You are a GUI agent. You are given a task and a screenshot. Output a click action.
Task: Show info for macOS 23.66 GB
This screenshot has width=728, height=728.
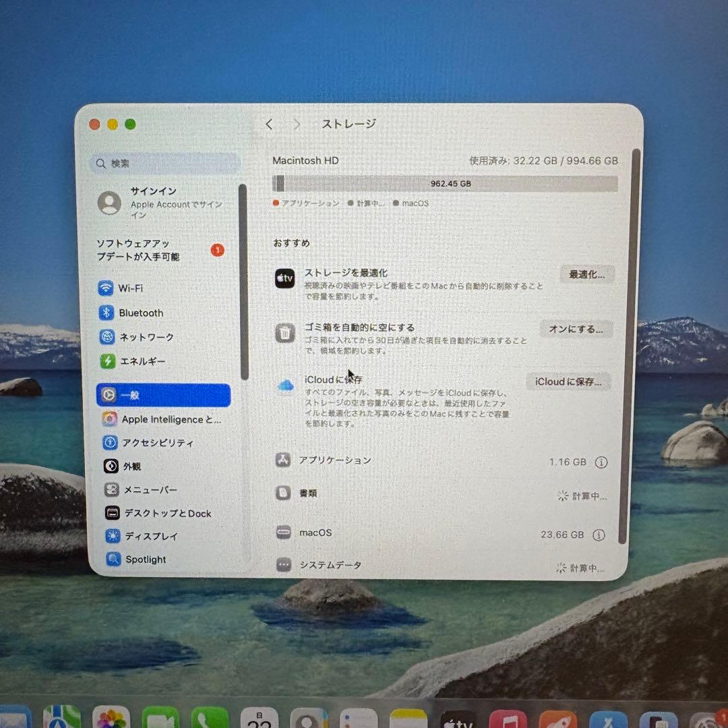click(599, 535)
